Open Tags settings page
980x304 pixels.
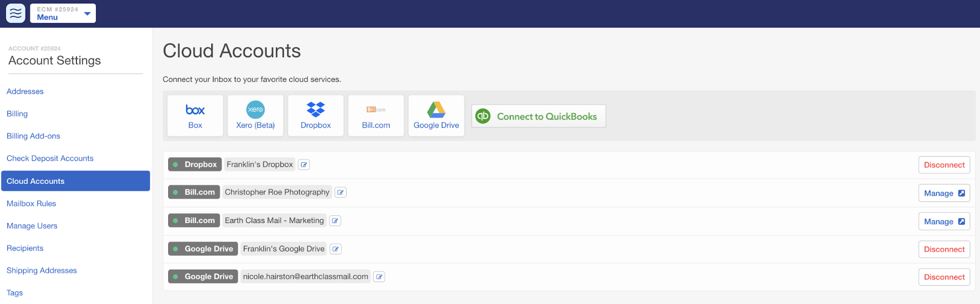15,293
